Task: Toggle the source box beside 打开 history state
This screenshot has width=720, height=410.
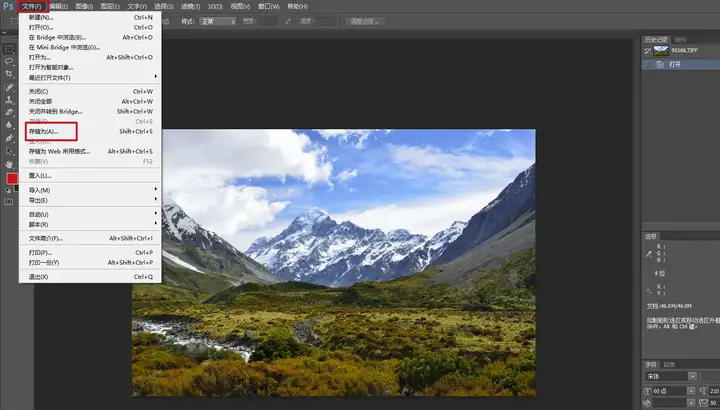Action: coord(648,63)
